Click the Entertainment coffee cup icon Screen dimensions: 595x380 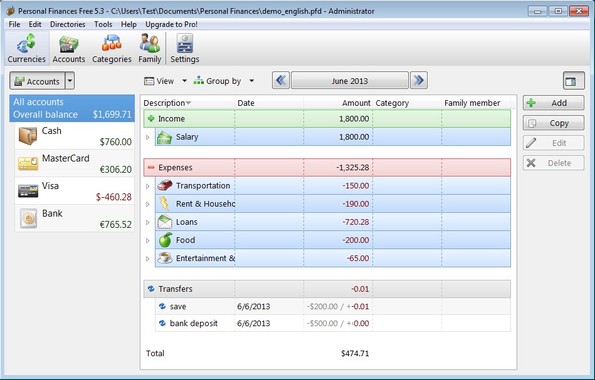(165, 258)
